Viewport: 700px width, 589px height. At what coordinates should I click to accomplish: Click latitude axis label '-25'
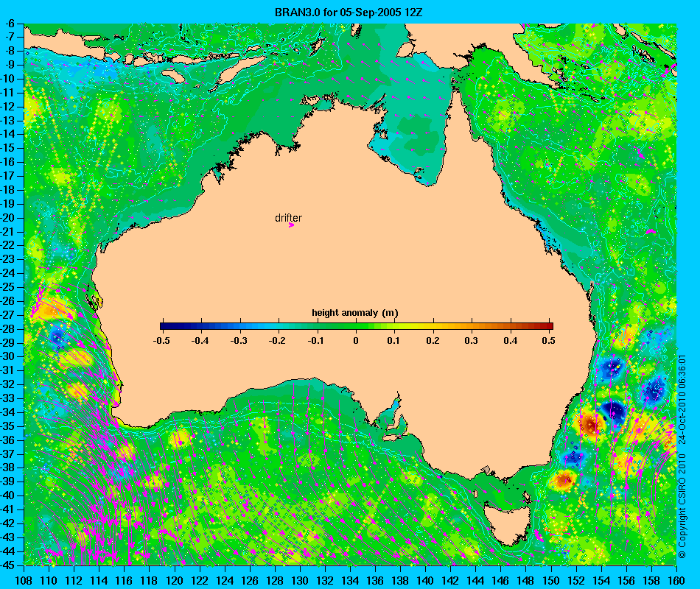8,287
